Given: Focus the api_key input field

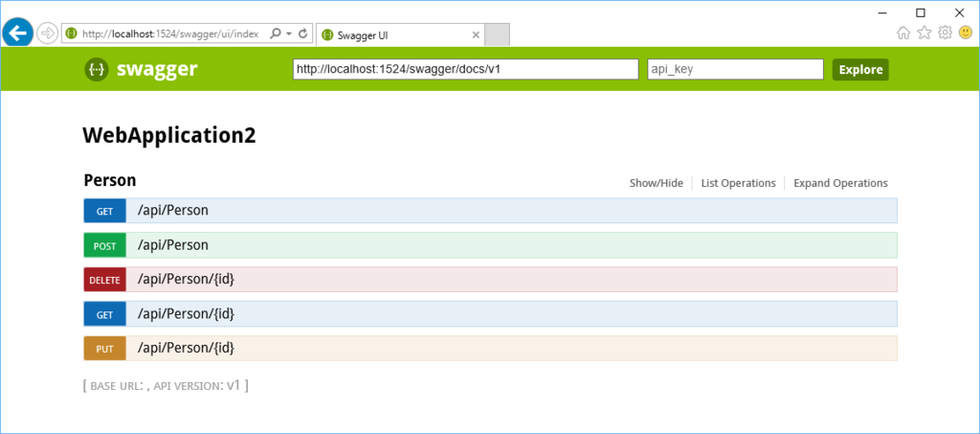Looking at the screenshot, I should click(736, 69).
